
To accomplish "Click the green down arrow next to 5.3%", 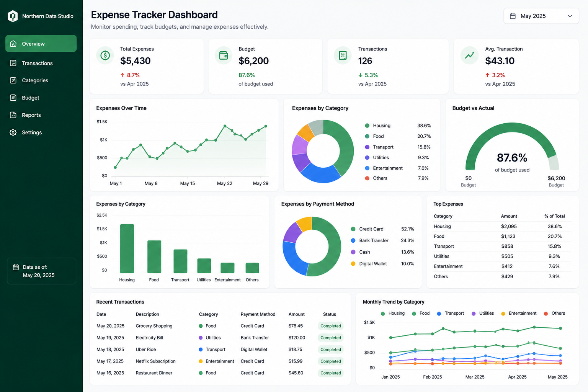I will (x=360, y=75).
